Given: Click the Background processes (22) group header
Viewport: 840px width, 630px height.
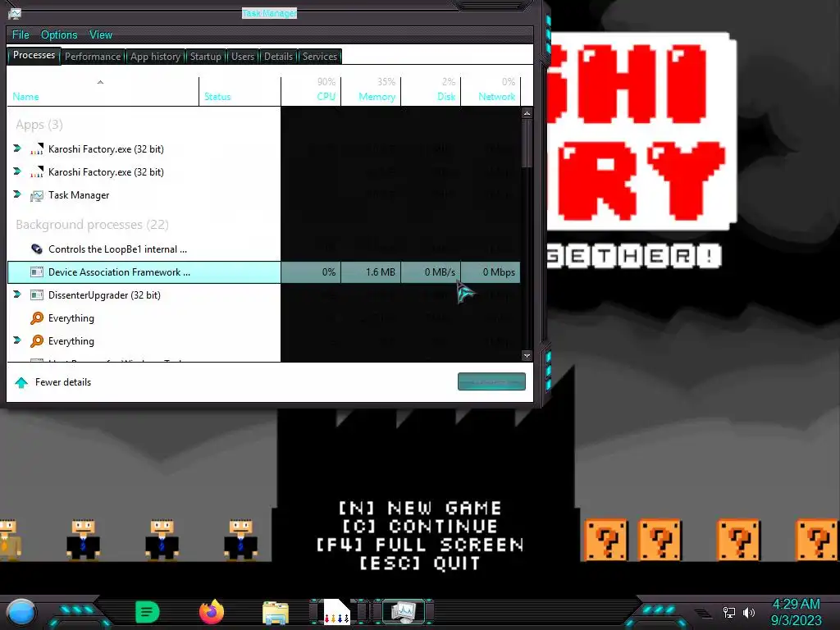Looking at the screenshot, I should coord(92,225).
